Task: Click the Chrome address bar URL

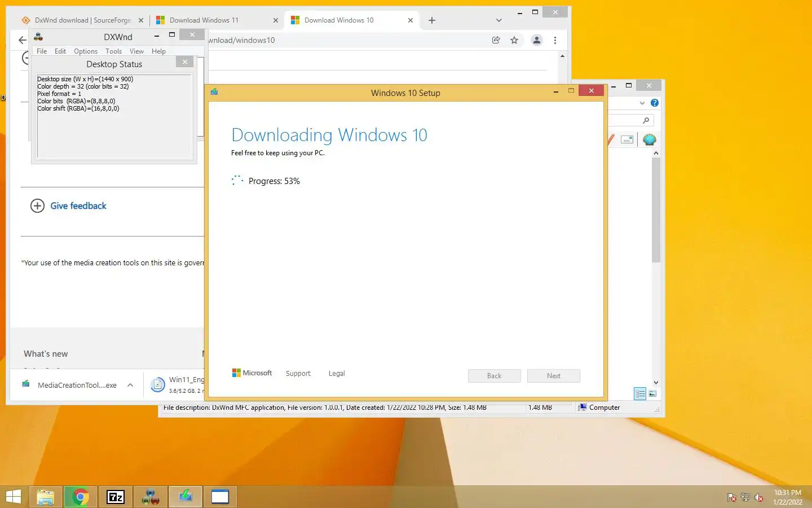Action: 241,40
